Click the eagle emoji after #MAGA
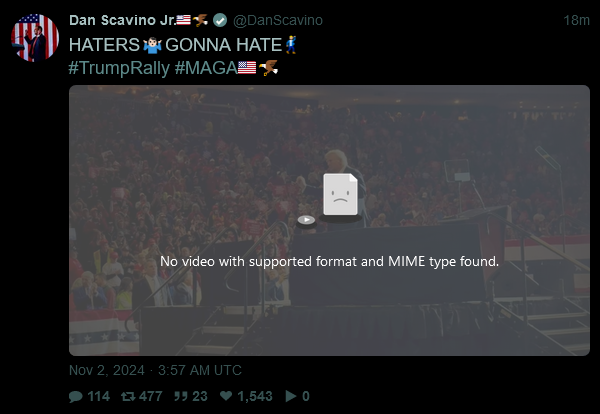The image size is (600, 414). click(268, 68)
